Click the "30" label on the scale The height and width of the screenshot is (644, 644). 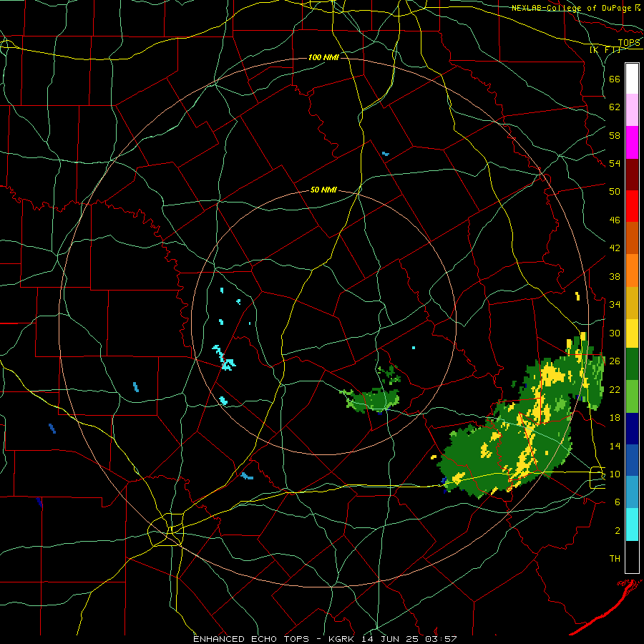pos(615,333)
